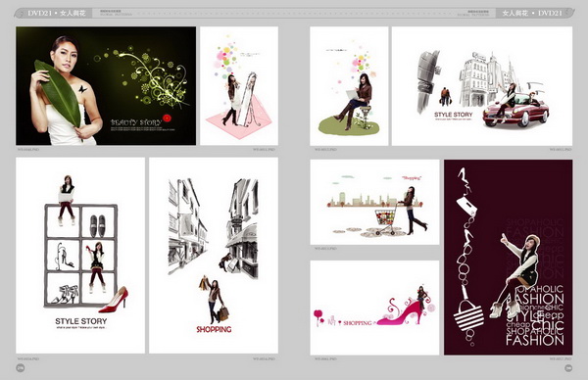Click STYLE STORY text under shoe shelf
Image resolution: width=588 pixels, height=380 pixels.
pos(81,321)
